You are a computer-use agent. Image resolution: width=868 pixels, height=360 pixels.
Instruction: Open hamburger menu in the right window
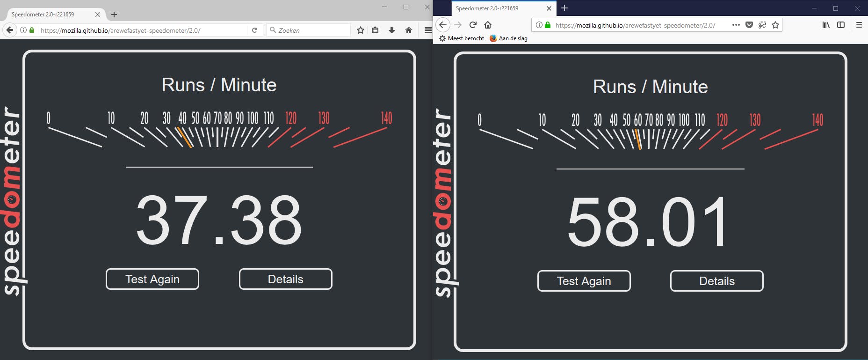pos(859,25)
